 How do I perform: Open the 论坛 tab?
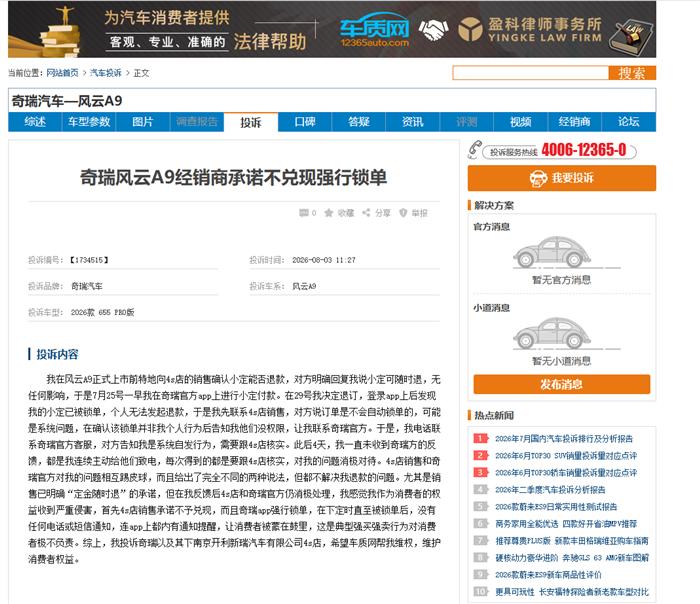(x=629, y=122)
